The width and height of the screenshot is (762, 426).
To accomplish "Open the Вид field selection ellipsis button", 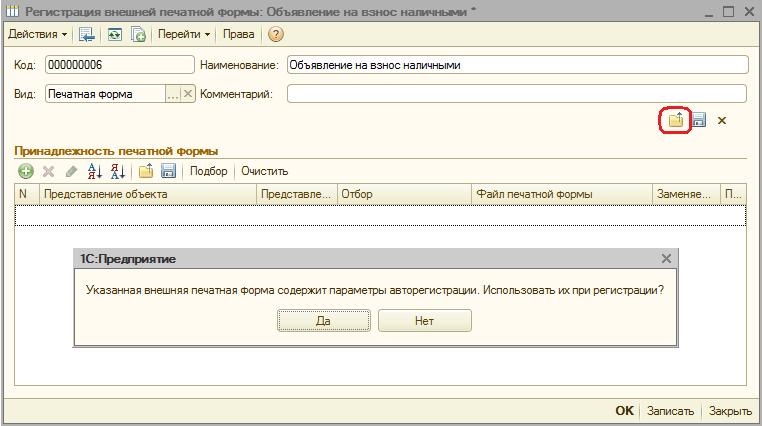I will pos(173,94).
